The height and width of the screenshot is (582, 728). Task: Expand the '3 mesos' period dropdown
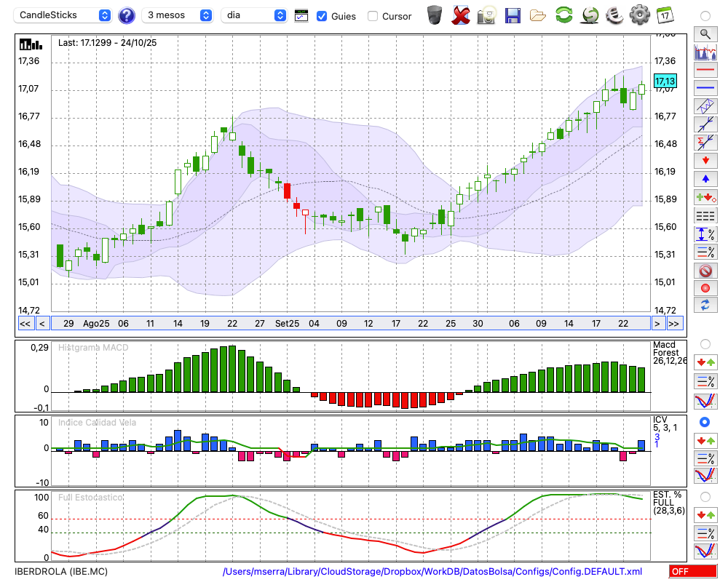178,15
